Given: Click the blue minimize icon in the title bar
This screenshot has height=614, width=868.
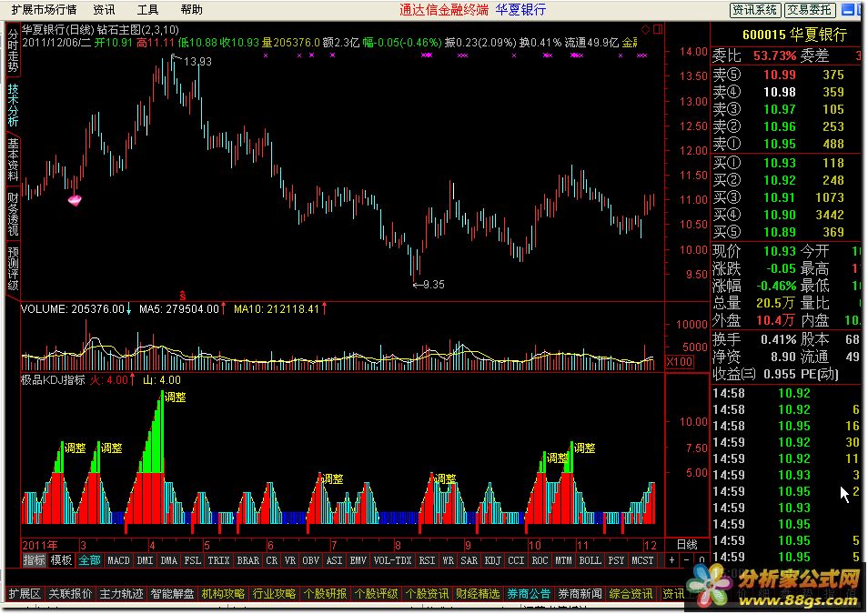Looking at the screenshot, I should (847, 9).
